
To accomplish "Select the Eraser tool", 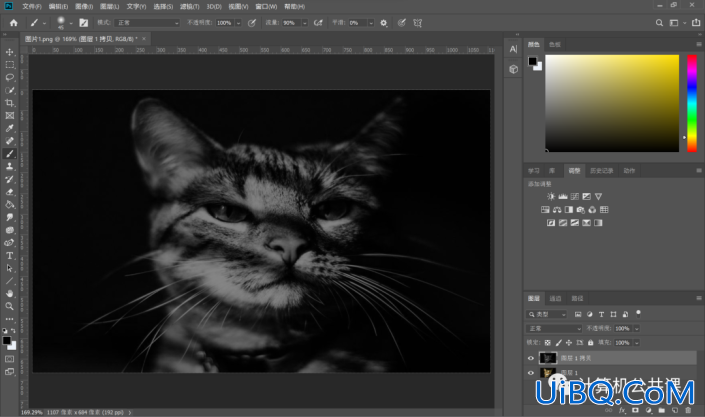I will point(9,192).
